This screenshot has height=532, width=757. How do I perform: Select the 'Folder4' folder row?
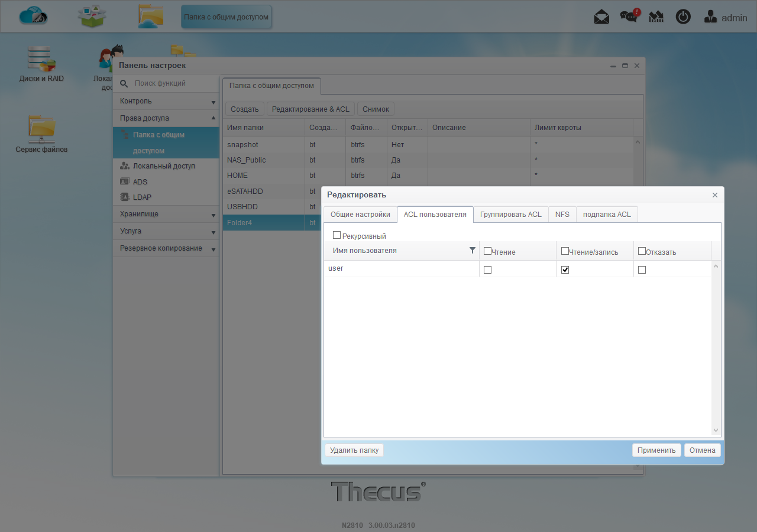(x=272, y=222)
